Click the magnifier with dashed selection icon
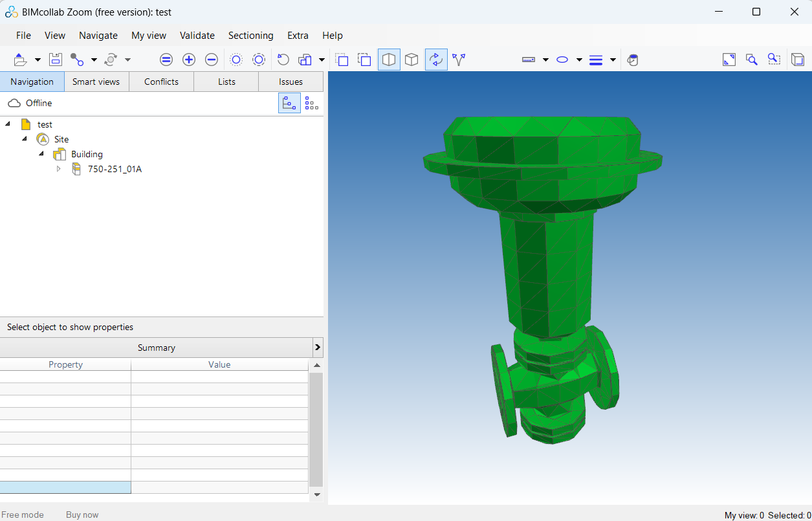The height and width of the screenshot is (521, 812). tap(774, 60)
